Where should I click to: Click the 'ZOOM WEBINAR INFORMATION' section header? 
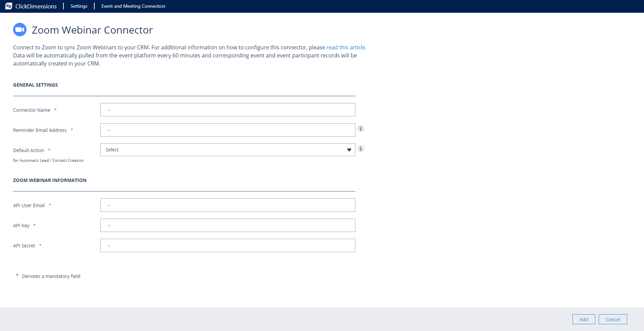50,180
